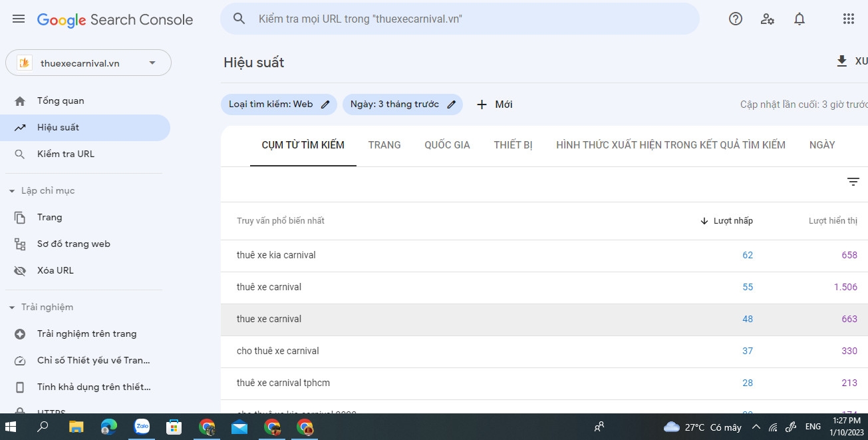Screen dimensions: 868x440
Task: Switch to NGÀY tab
Action: (822, 145)
